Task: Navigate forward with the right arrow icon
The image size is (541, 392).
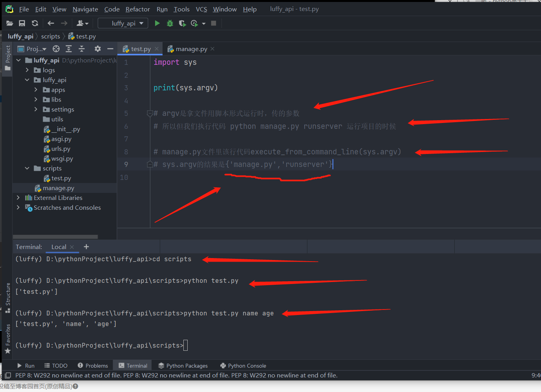Action: tap(64, 23)
